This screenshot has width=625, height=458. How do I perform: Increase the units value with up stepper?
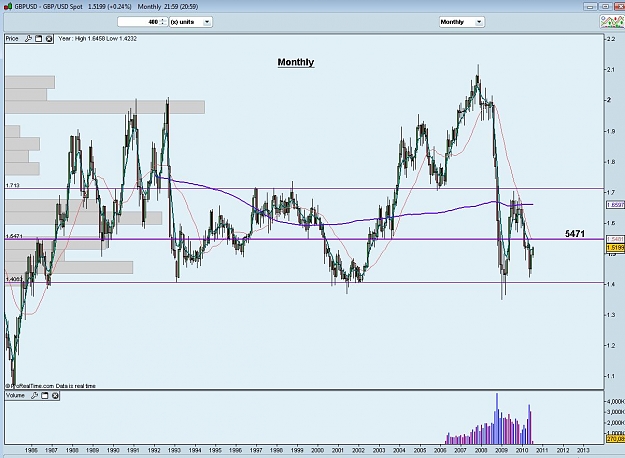[163, 20]
